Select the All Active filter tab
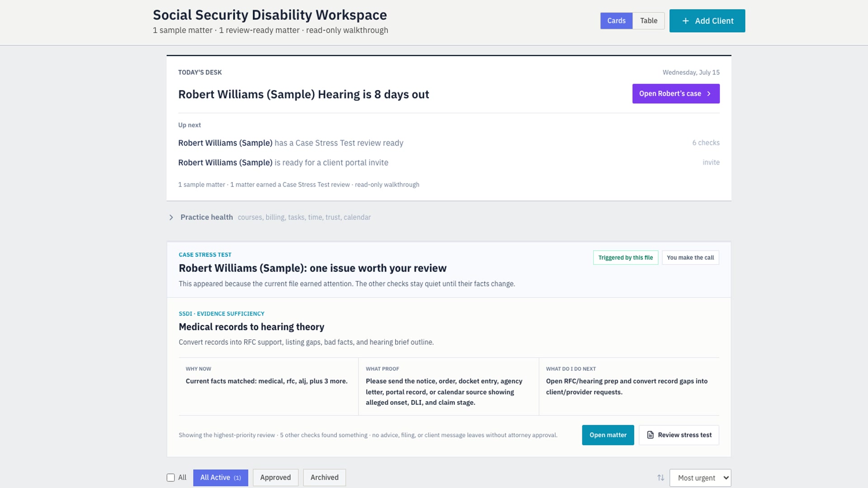The image size is (868, 488). (221, 478)
